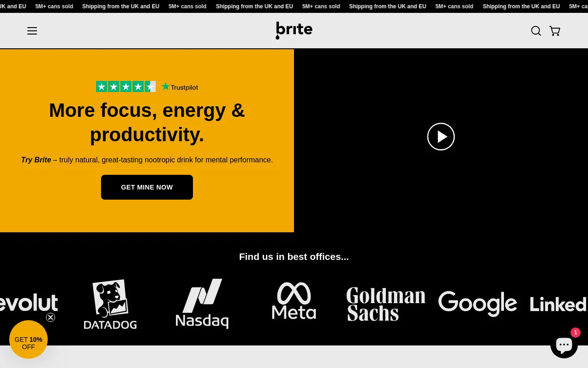Click the GET MINE NOW button

[x=147, y=187]
